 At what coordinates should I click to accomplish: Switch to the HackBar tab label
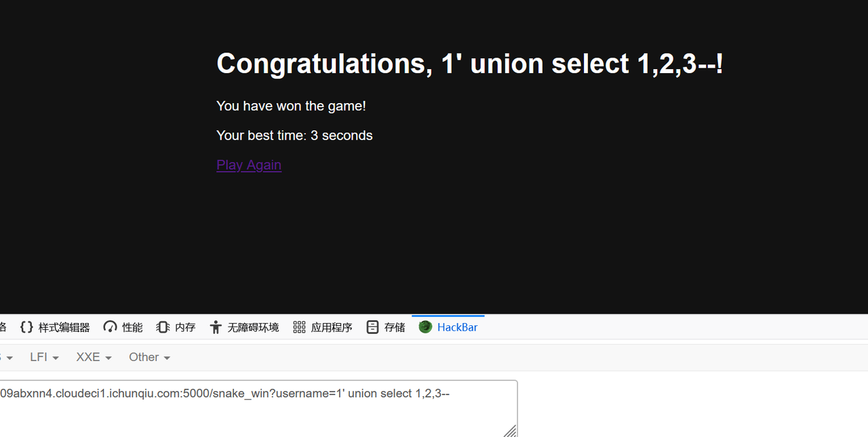click(x=457, y=327)
